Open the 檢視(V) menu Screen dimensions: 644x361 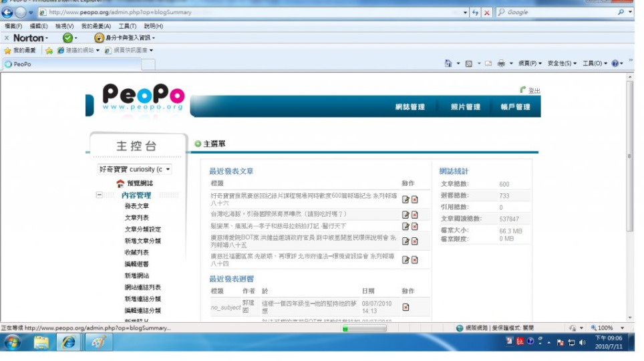click(x=64, y=26)
